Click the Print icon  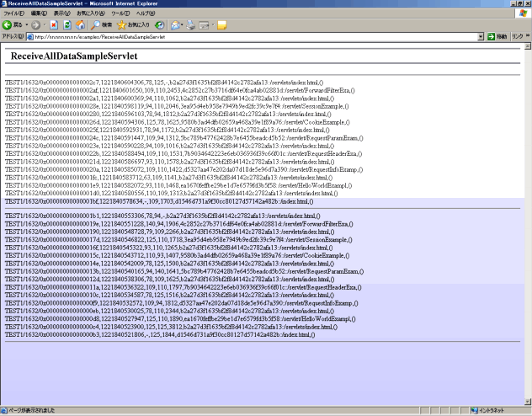pyautogui.click(x=191, y=24)
